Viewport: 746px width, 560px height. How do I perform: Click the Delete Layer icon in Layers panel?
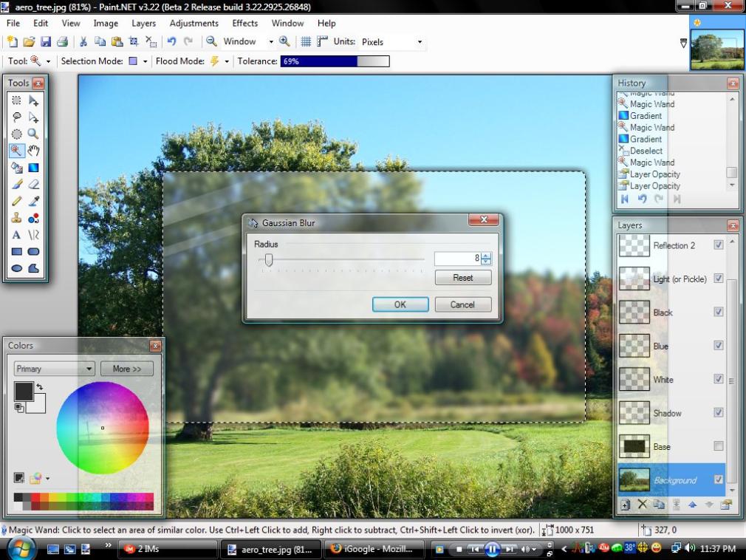click(x=642, y=504)
